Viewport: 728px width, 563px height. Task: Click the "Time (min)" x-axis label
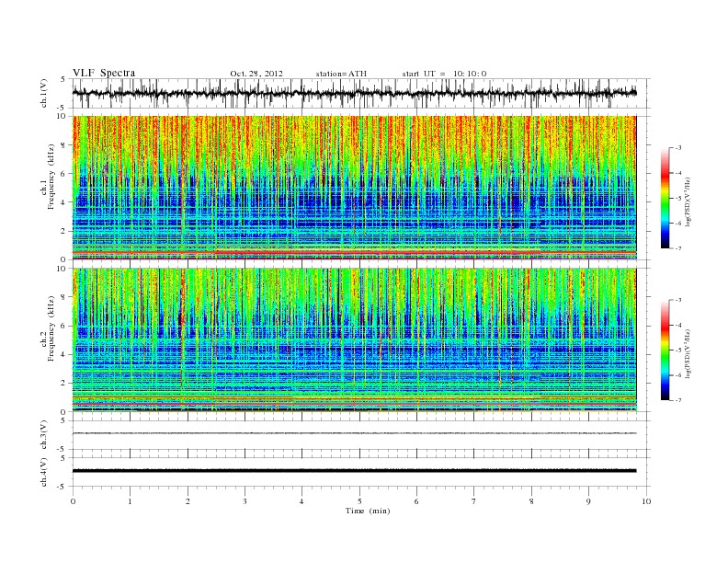pyautogui.click(x=368, y=511)
